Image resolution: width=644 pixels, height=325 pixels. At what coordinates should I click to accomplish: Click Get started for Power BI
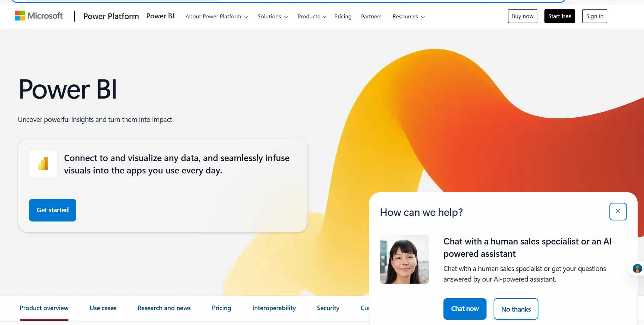coord(52,210)
